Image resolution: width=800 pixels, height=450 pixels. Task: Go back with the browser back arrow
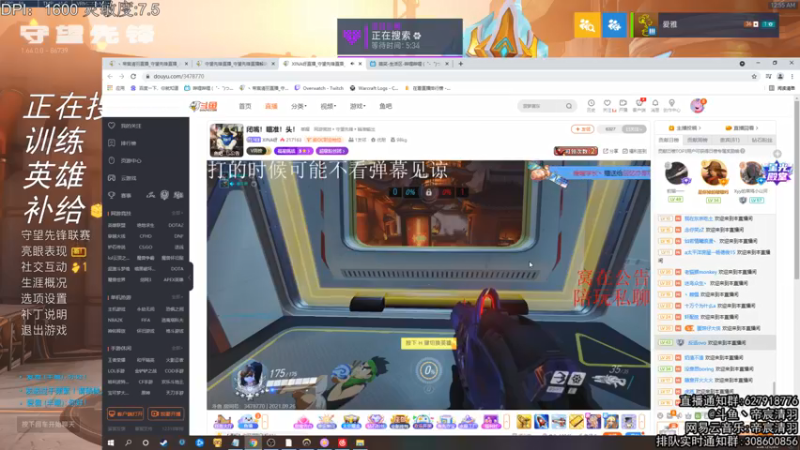click(x=110, y=76)
